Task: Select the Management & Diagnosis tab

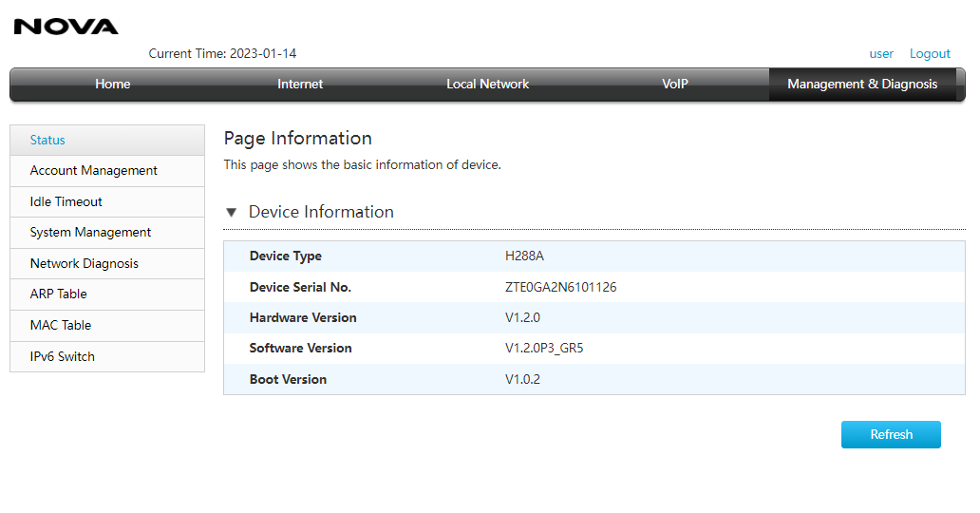Action: click(862, 84)
